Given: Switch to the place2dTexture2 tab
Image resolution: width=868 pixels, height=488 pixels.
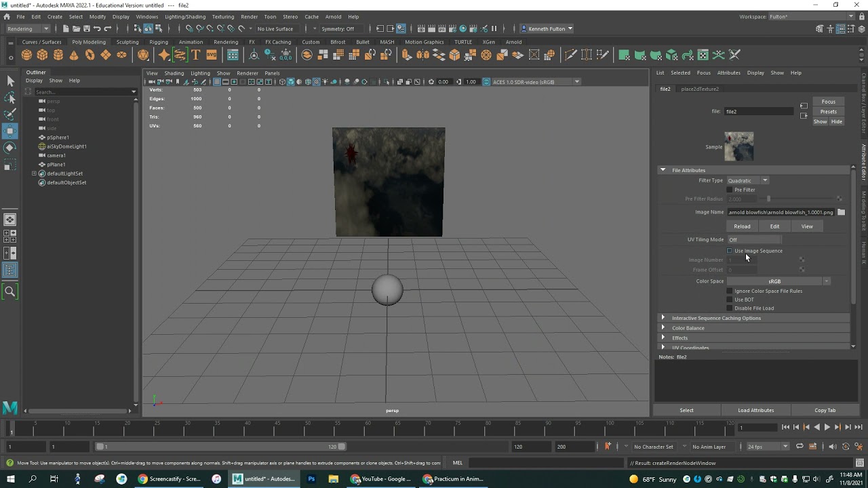Looking at the screenshot, I should coord(700,89).
